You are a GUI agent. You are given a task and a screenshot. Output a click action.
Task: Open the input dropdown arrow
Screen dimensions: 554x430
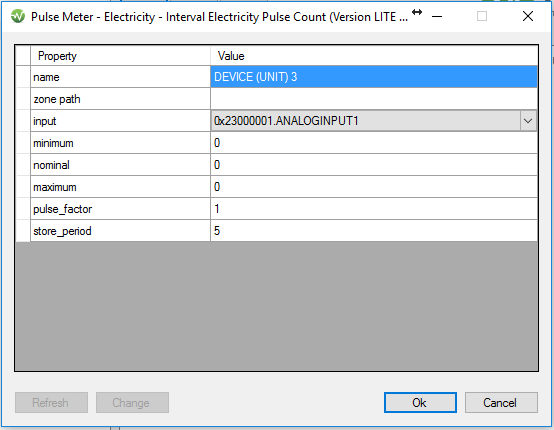[528, 121]
